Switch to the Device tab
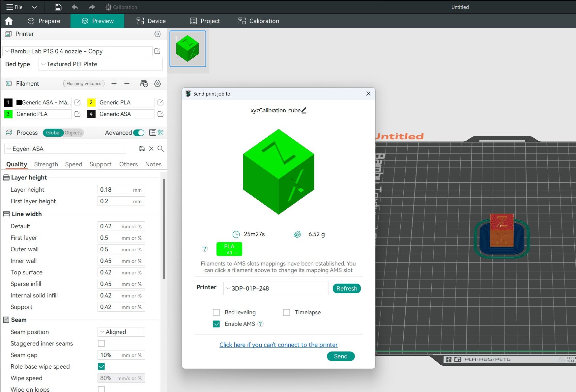 click(151, 21)
